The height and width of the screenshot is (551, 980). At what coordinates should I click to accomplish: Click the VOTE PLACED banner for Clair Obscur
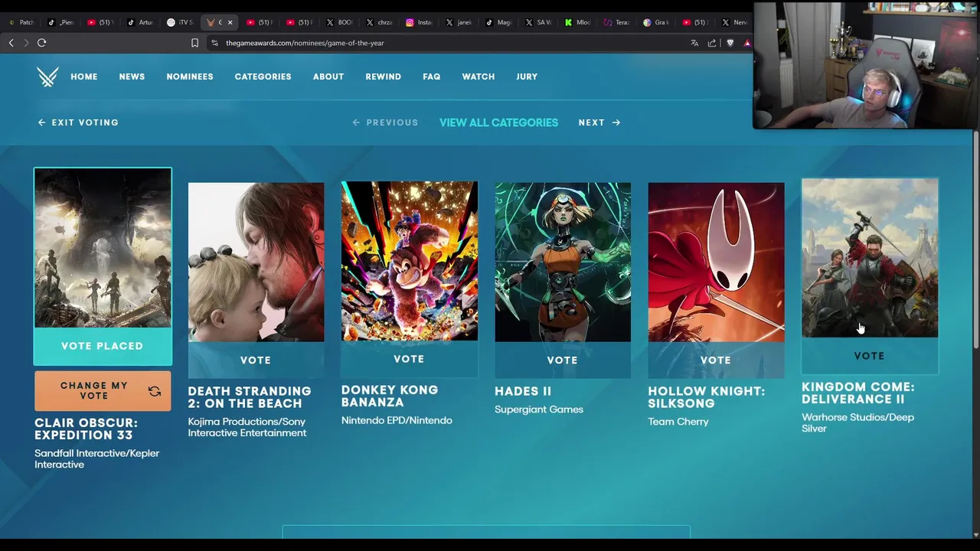click(103, 346)
